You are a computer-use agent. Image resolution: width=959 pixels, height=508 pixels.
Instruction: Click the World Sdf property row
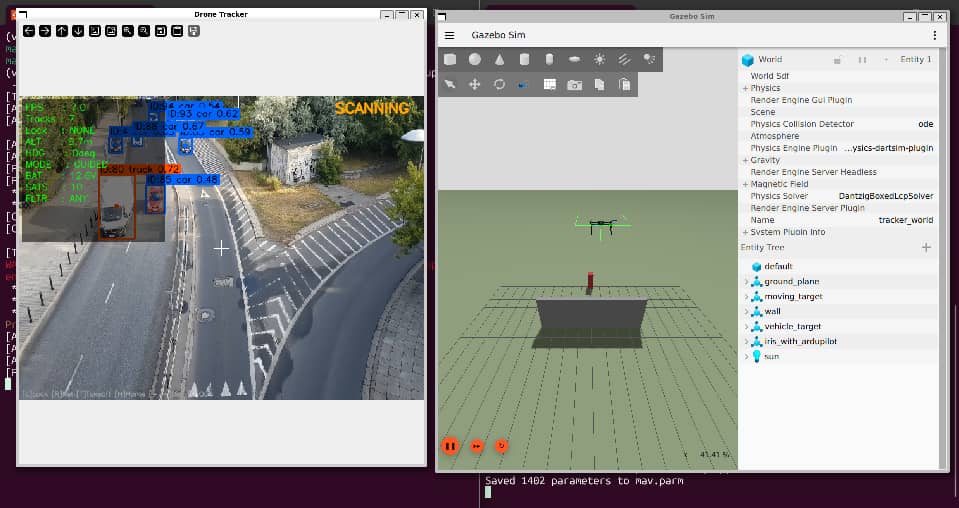click(839, 76)
